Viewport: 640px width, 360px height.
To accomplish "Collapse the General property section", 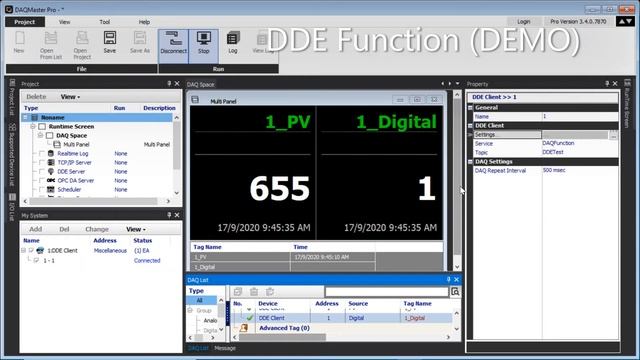I will click(x=470, y=107).
